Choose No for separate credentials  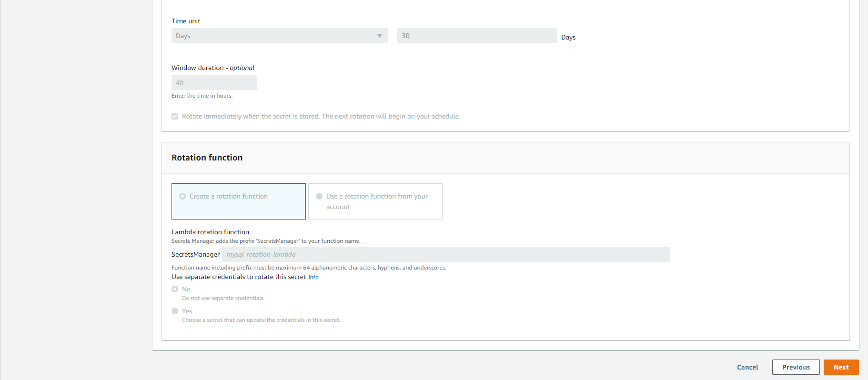[175, 289]
